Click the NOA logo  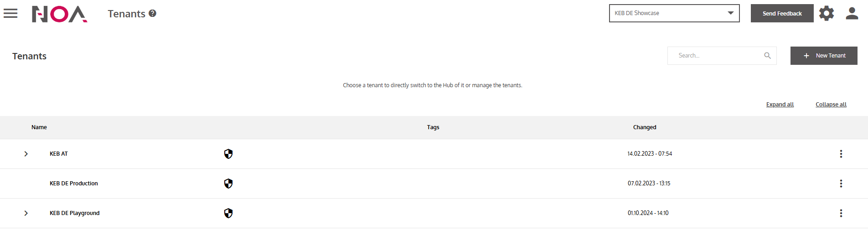click(59, 14)
